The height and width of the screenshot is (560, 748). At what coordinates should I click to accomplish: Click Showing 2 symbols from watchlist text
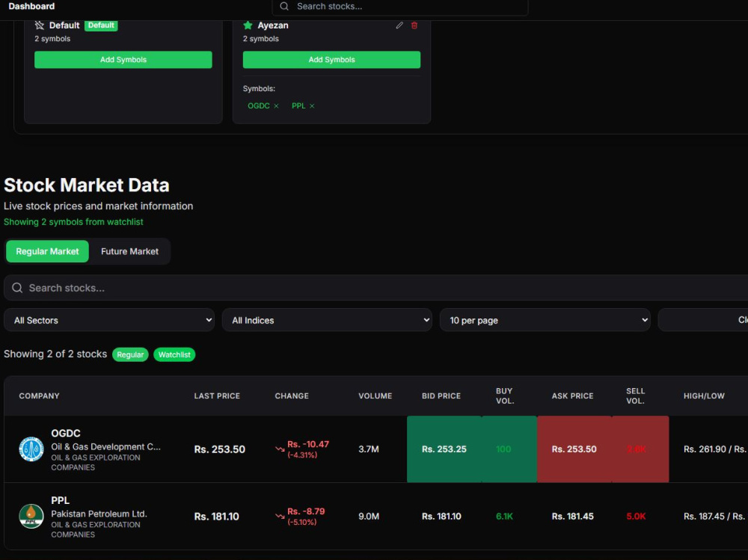(73, 222)
